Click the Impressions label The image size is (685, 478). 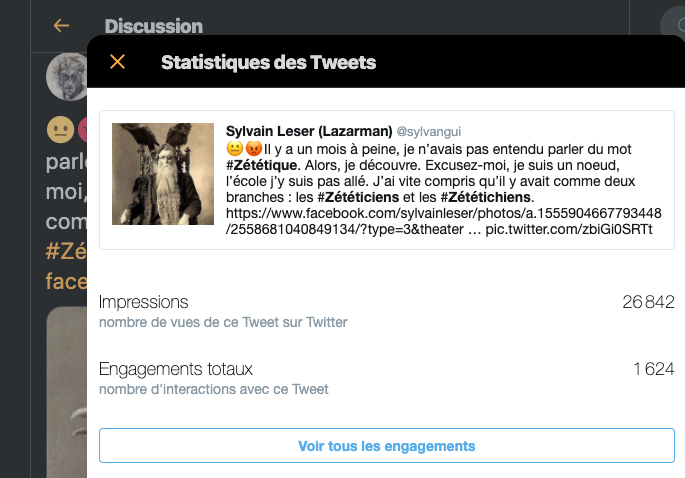[x=143, y=302]
